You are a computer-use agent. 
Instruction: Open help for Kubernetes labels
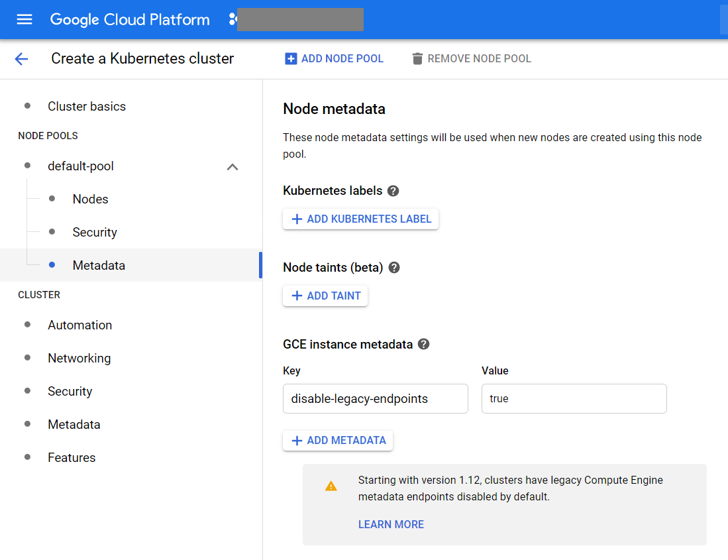point(393,191)
